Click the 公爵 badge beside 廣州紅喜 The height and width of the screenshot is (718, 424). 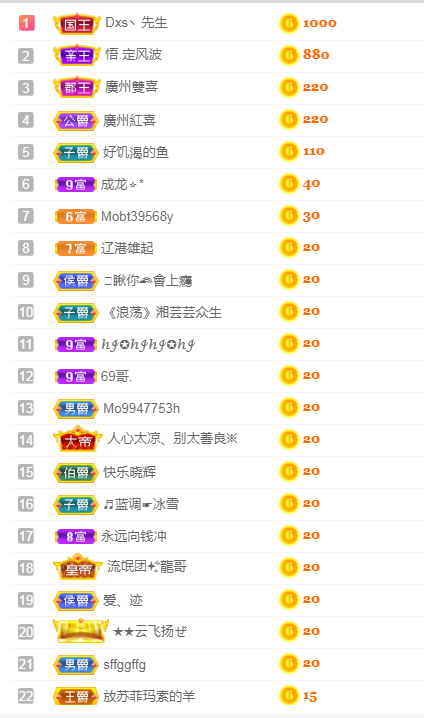pos(76,121)
